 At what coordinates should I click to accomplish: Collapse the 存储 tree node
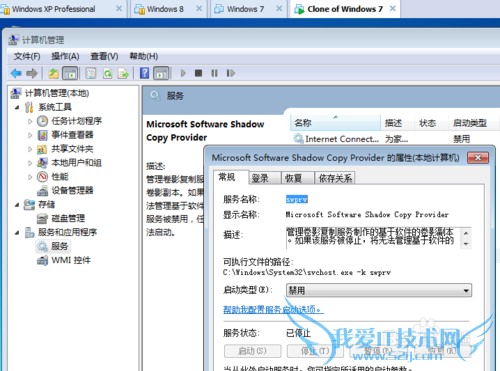click(17, 205)
